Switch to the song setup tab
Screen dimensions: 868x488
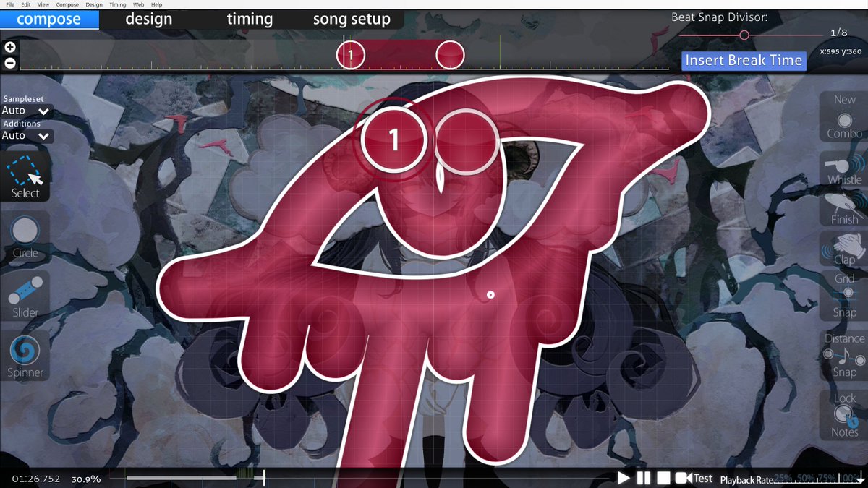pos(352,20)
